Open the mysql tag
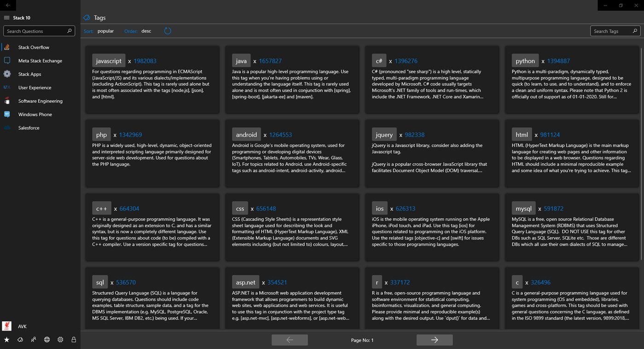 pyautogui.click(x=523, y=208)
